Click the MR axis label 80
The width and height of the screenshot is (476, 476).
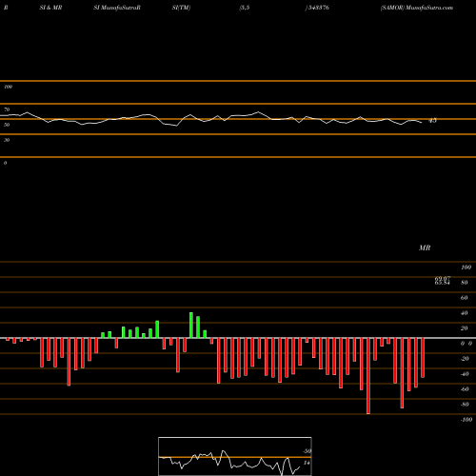464,283
